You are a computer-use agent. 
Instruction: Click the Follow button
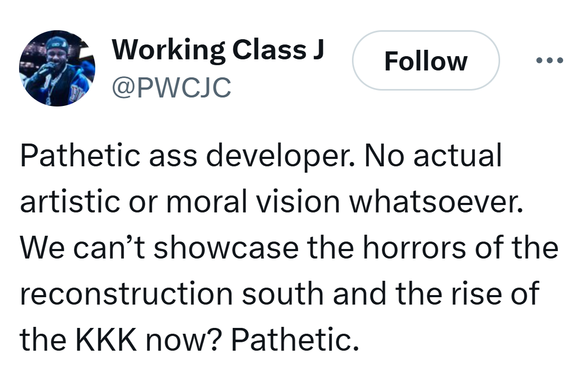coord(426,61)
